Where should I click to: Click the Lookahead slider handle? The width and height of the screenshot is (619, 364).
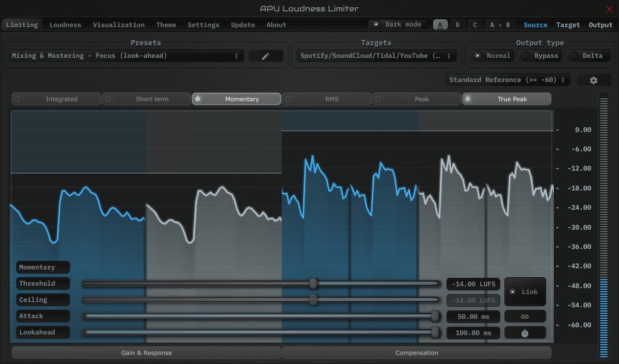[x=434, y=333]
